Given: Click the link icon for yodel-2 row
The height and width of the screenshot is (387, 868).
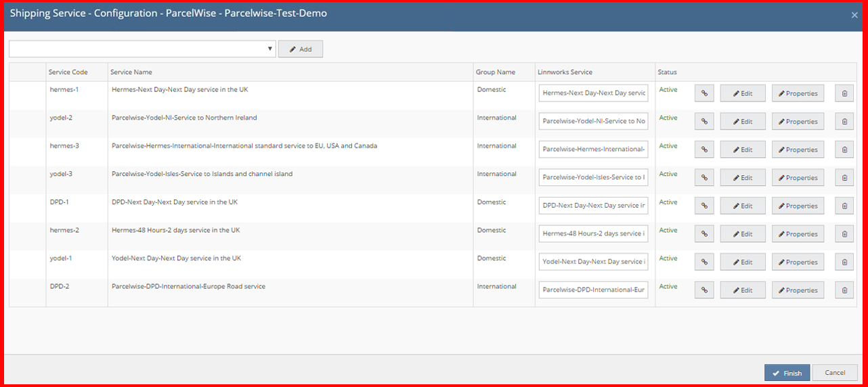Looking at the screenshot, I should tap(704, 122).
